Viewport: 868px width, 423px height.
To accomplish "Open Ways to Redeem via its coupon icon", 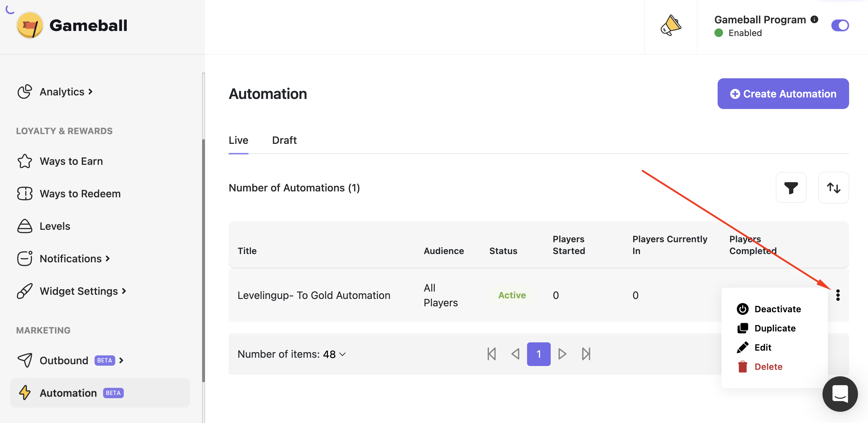I will pyautogui.click(x=24, y=193).
